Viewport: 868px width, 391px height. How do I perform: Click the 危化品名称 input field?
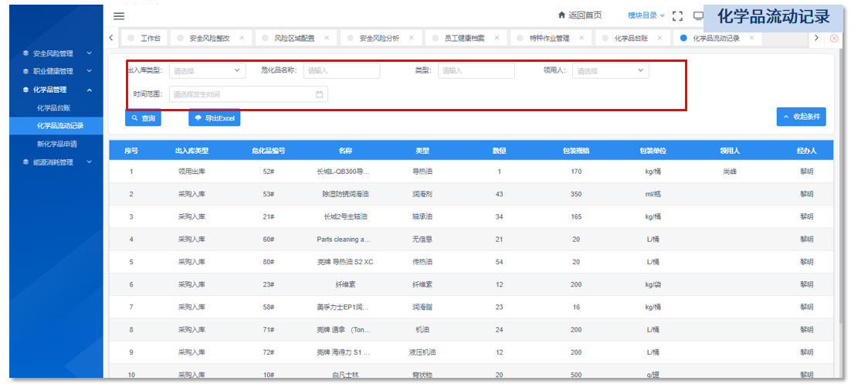[341, 71]
